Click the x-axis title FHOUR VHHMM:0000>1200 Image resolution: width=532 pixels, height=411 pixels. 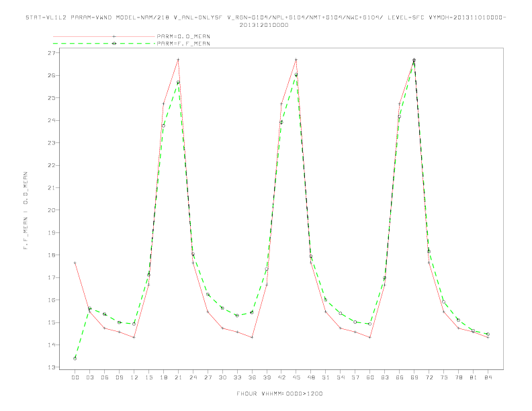279,394
